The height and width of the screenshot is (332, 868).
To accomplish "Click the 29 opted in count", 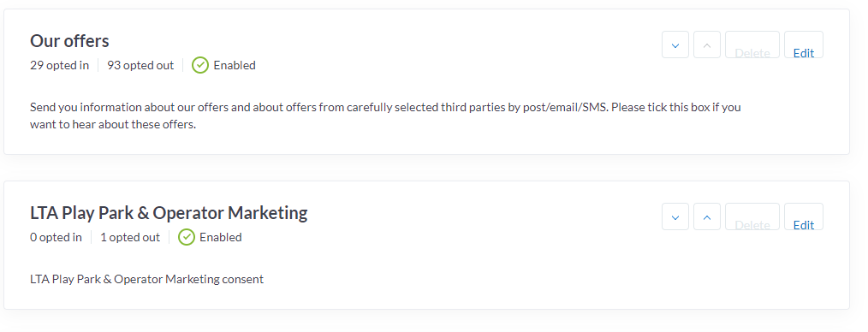I will 59,65.
